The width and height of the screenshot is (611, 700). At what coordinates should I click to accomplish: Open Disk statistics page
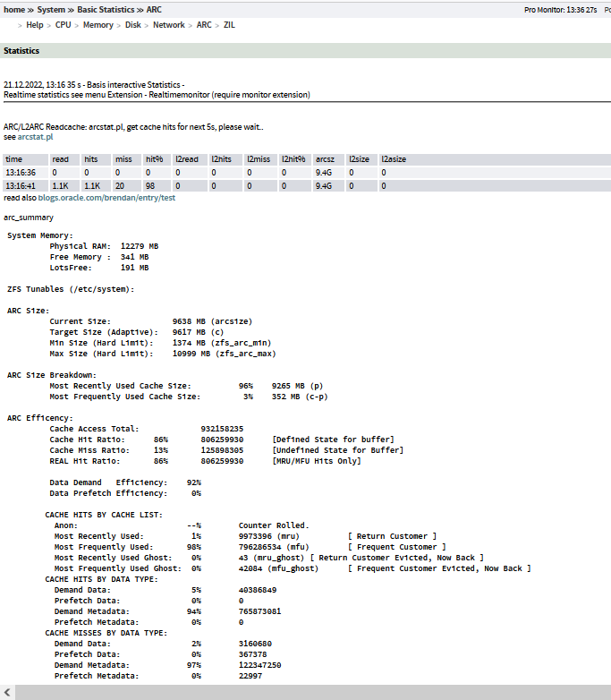[133, 25]
